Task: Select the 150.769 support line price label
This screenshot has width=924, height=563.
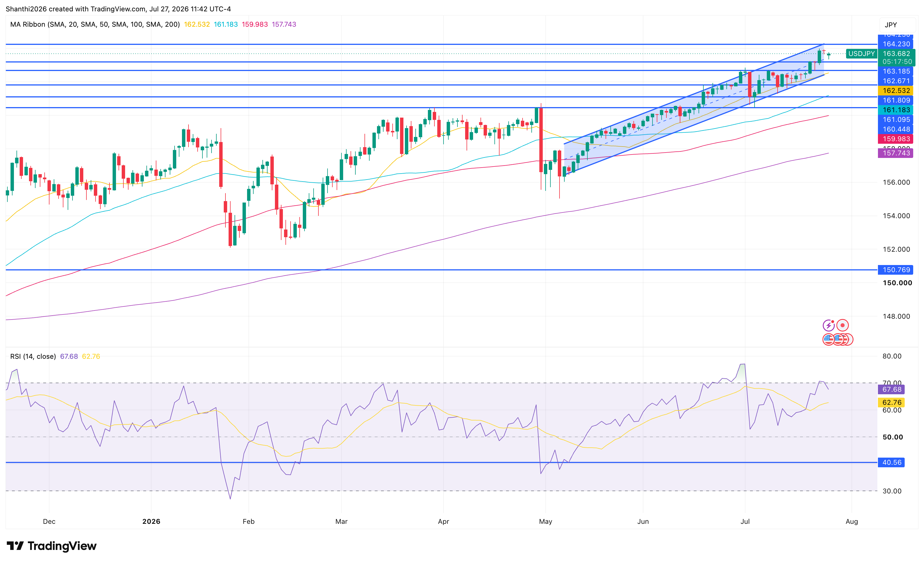Action: (x=896, y=270)
